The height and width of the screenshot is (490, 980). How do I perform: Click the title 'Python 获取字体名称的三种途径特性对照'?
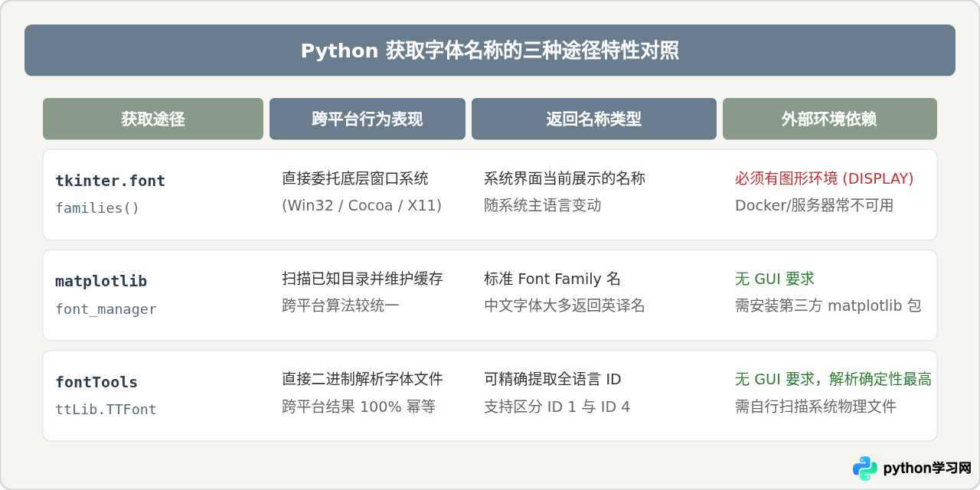(490, 51)
